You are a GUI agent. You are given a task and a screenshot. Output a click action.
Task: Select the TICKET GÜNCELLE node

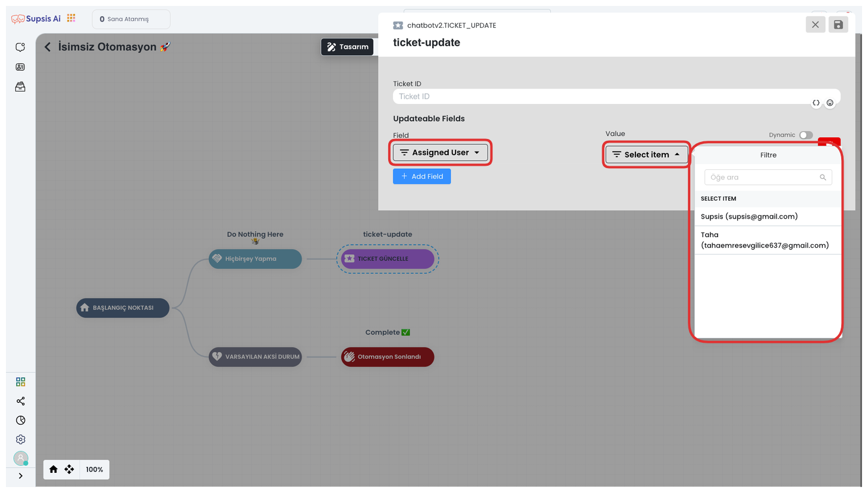point(388,259)
